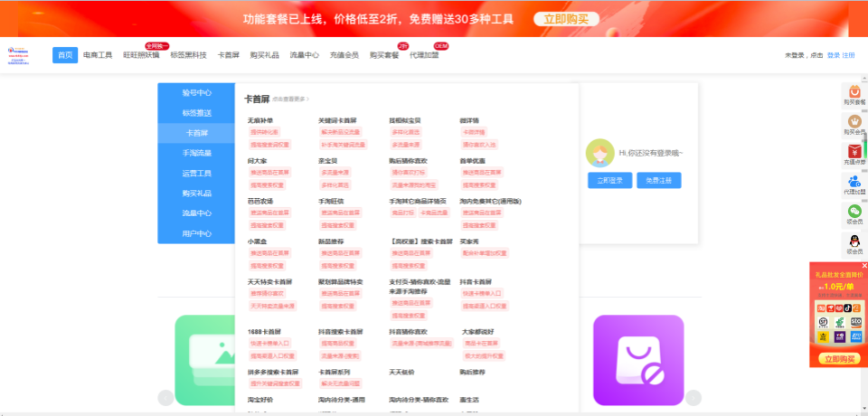This screenshot has height=416, width=868.
Task: Close the 礼品批发 promo popup
Action: [864, 266]
